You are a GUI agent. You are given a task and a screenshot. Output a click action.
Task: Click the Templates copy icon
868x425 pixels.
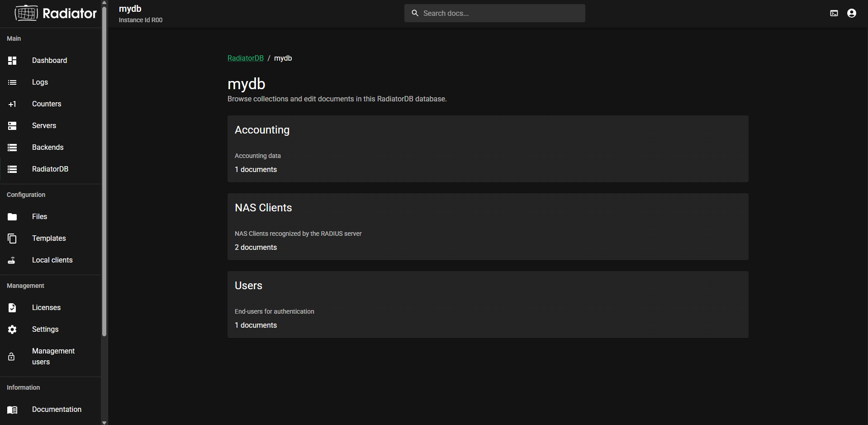click(12, 239)
